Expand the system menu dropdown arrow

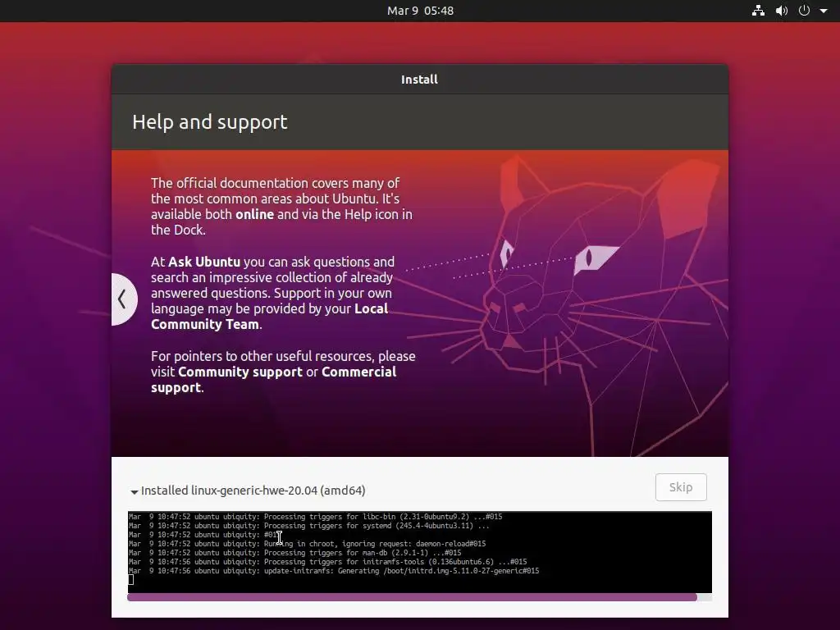coord(824,11)
